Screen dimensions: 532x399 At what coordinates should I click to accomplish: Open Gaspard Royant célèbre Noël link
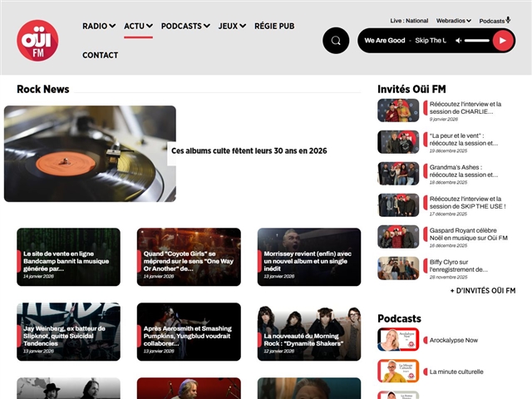point(469,234)
